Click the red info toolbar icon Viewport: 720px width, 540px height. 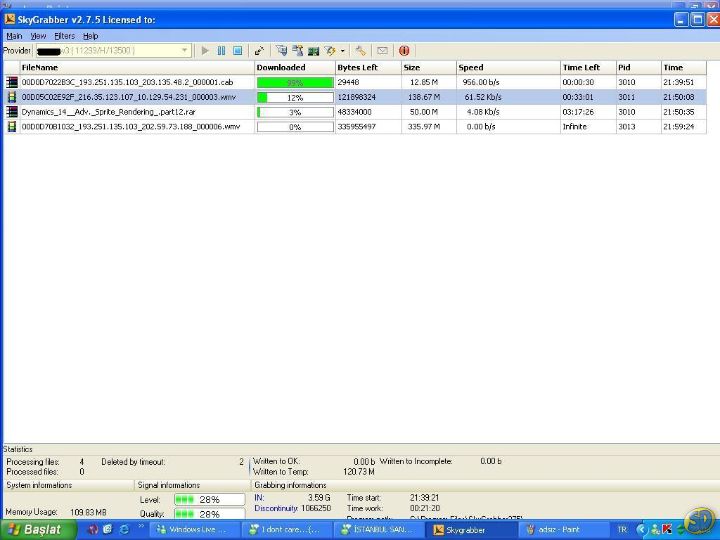pyautogui.click(x=404, y=51)
